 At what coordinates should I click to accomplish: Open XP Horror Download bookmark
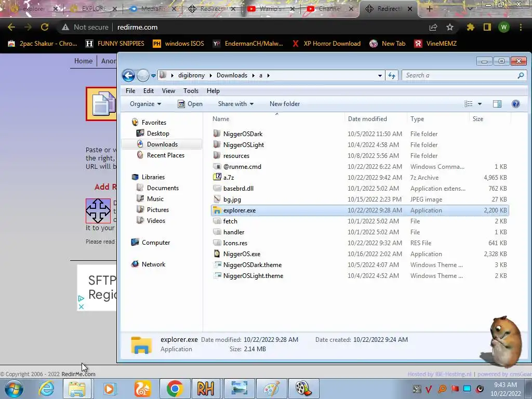326,44
